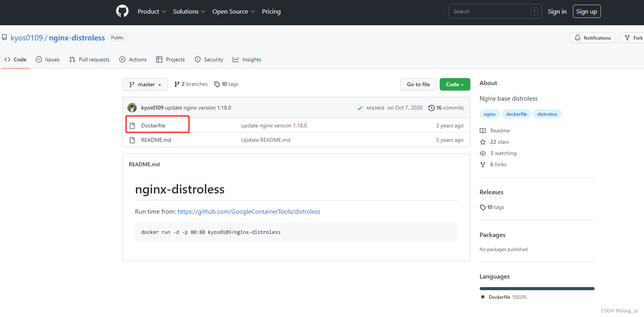Click the Sign in link
The image size is (644, 317).
(557, 12)
